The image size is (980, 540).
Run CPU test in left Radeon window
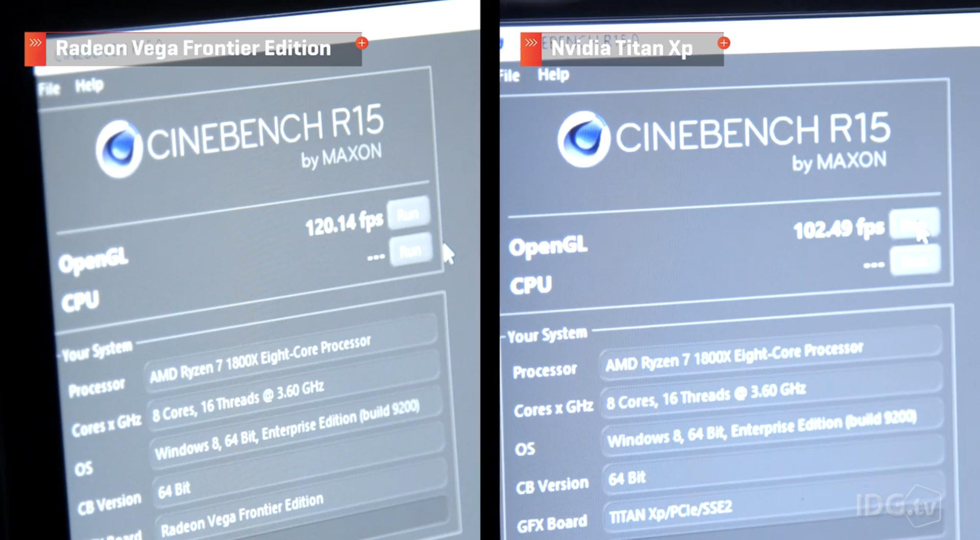pos(411,250)
